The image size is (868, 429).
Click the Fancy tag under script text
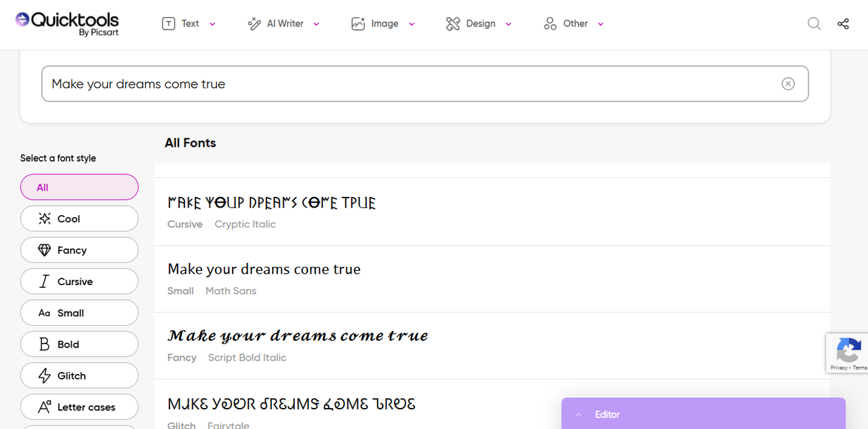182,358
